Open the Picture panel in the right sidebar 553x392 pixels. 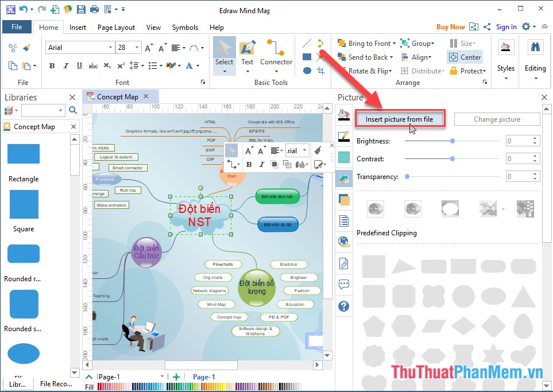click(343, 178)
